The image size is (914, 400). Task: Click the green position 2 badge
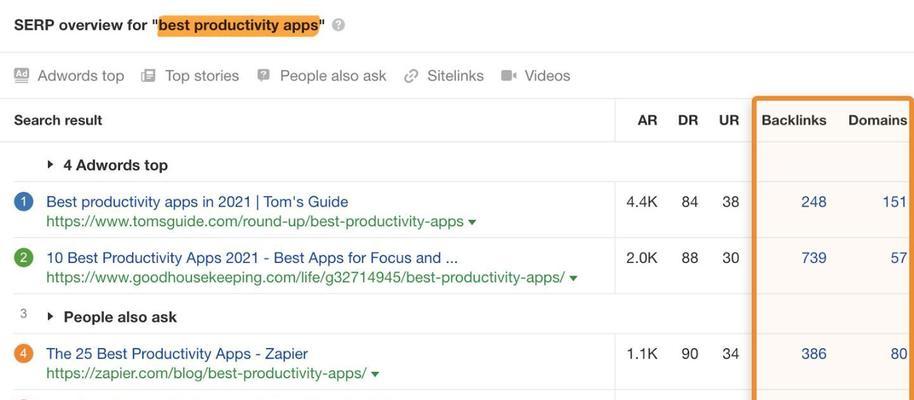pos(23,258)
